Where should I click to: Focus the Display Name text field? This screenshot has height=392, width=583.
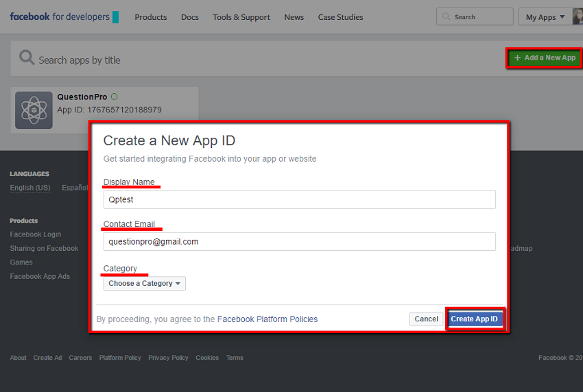pyautogui.click(x=299, y=199)
